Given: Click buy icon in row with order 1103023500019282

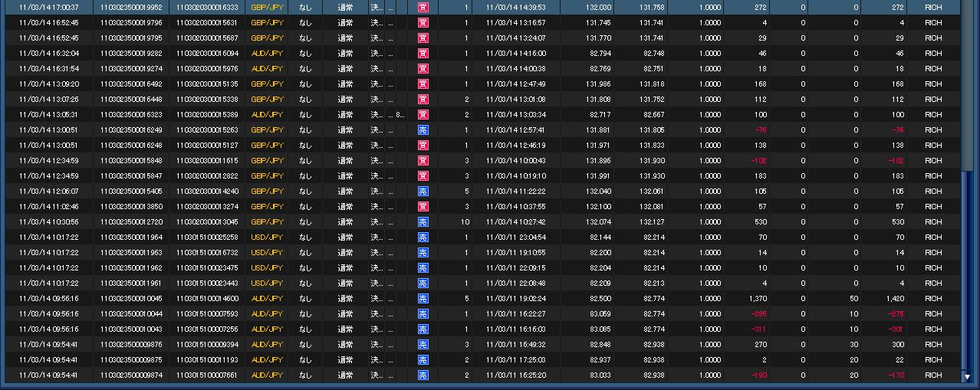Looking at the screenshot, I should pos(423,54).
